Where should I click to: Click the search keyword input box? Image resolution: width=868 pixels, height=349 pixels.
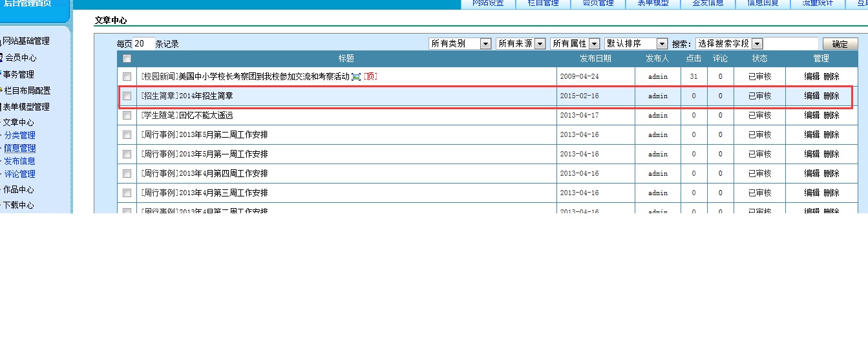click(792, 44)
